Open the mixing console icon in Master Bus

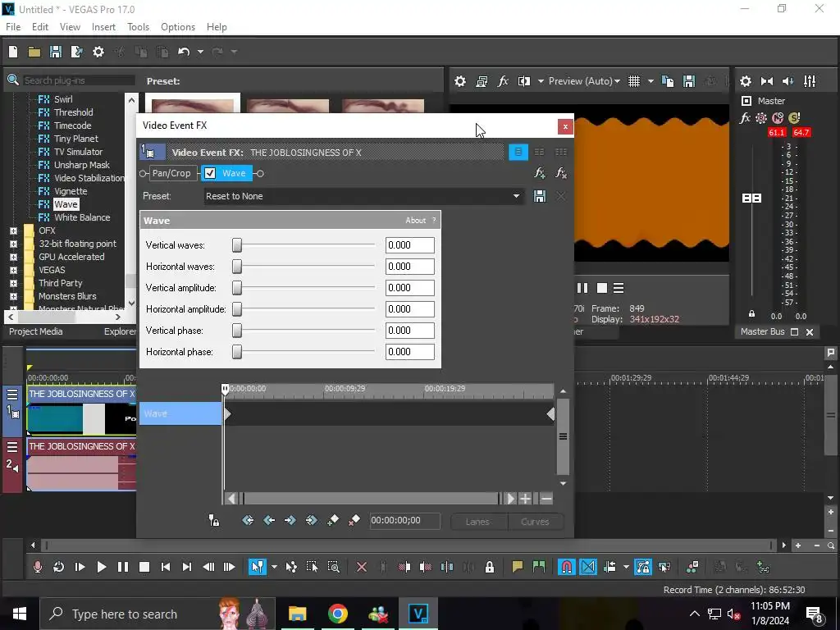click(x=810, y=81)
